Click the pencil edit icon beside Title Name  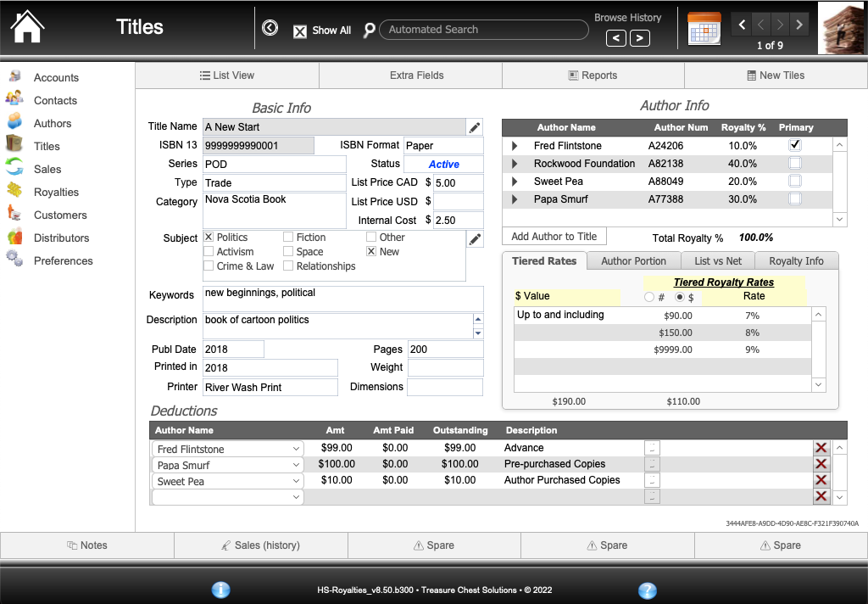[x=475, y=127]
